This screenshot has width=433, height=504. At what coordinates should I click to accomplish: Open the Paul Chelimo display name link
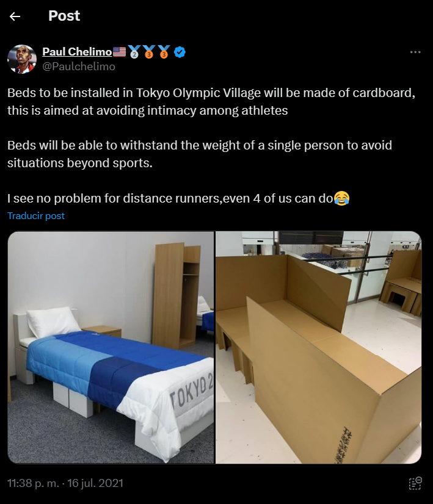[x=77, y=51]
